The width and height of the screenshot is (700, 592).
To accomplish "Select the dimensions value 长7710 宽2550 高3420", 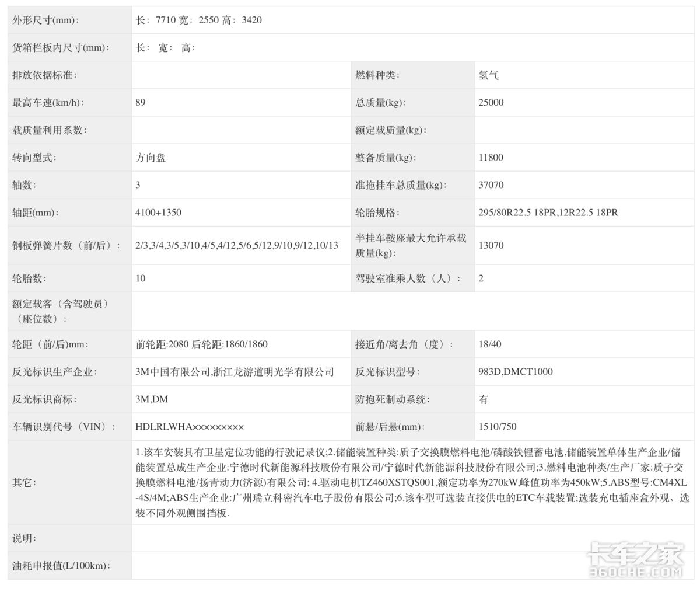I will pyautogui.click(x=198, y=20).
